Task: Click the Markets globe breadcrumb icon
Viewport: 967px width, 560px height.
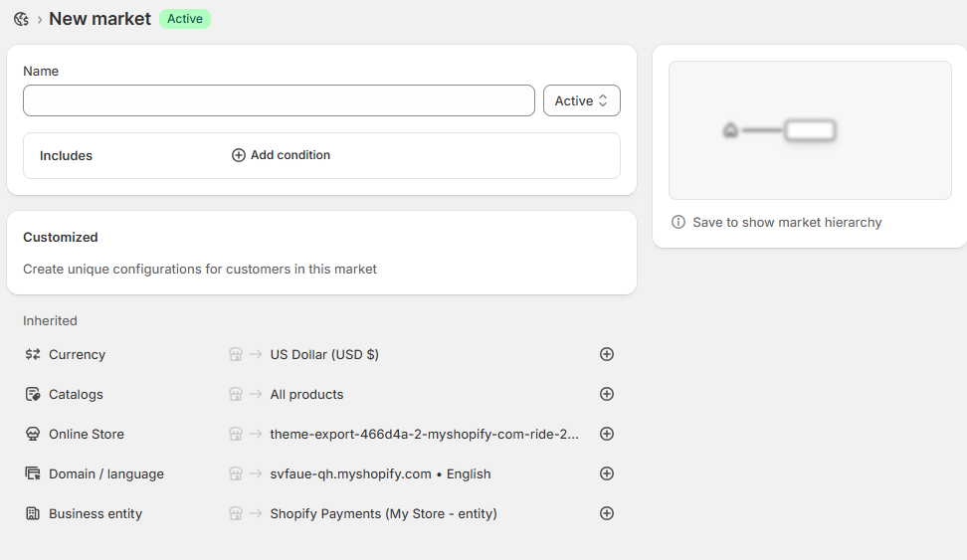Action: tap(22, 19)
